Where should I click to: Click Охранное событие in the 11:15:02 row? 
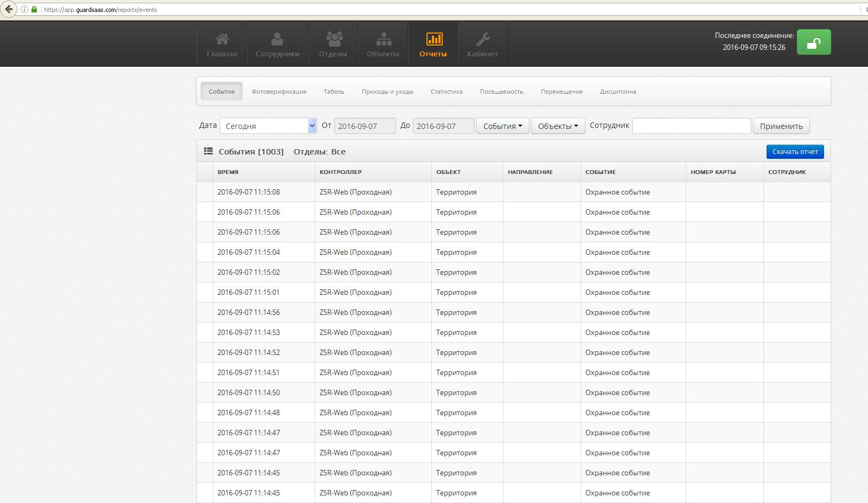point(617,272)
